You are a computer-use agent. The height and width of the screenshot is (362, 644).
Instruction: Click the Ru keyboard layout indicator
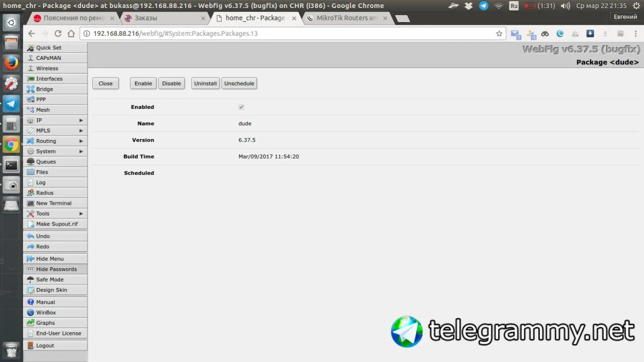click(x=514, y=6)
